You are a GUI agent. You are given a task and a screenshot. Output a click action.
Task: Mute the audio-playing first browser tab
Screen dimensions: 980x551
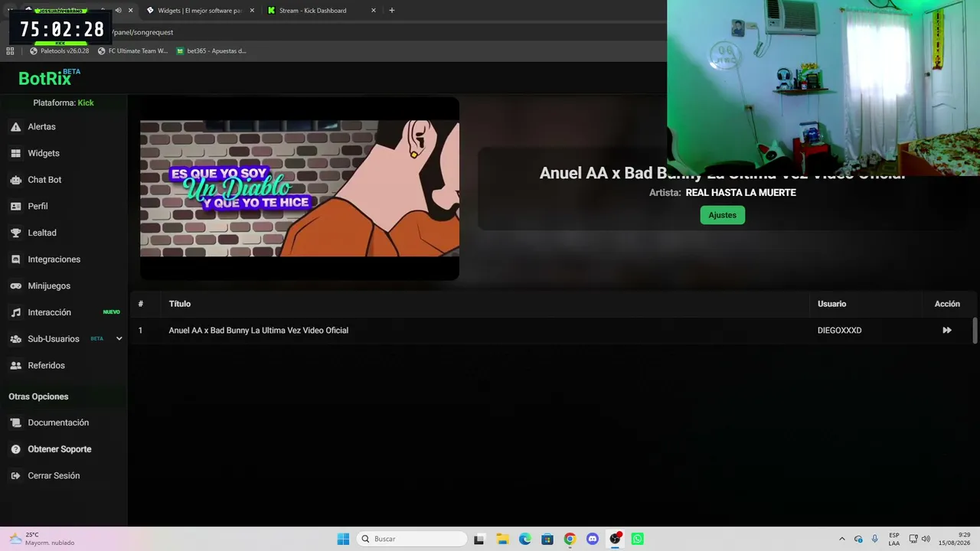point(118,11)
